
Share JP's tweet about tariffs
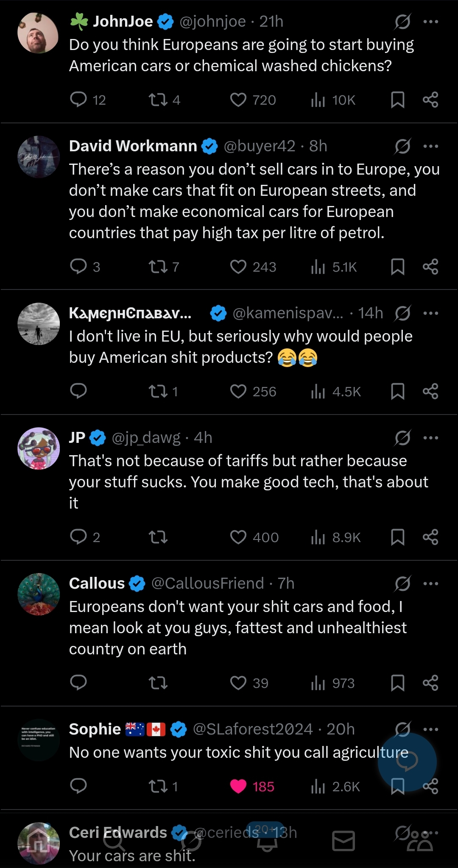[430, 537]
